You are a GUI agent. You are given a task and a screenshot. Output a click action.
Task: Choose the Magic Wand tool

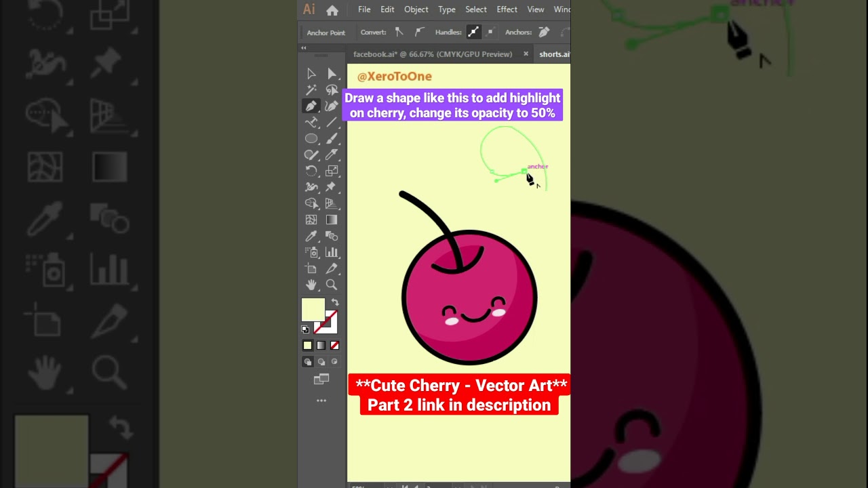click(x=311, y=90)
